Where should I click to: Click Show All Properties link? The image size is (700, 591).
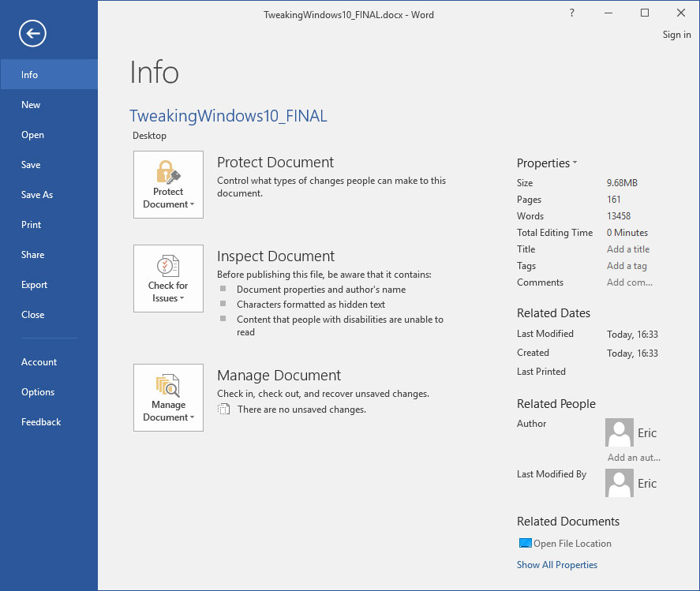tap(557, 565)
